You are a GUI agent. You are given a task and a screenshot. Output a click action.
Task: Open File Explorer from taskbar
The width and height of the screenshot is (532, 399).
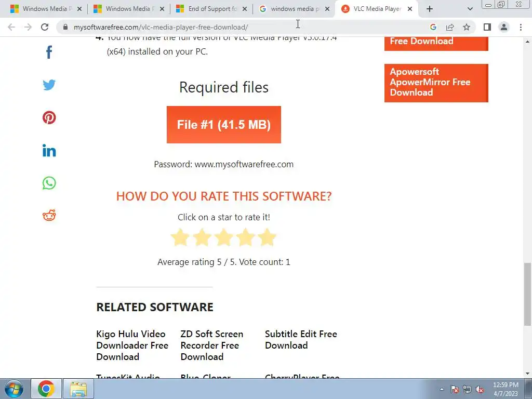point(78,389)
